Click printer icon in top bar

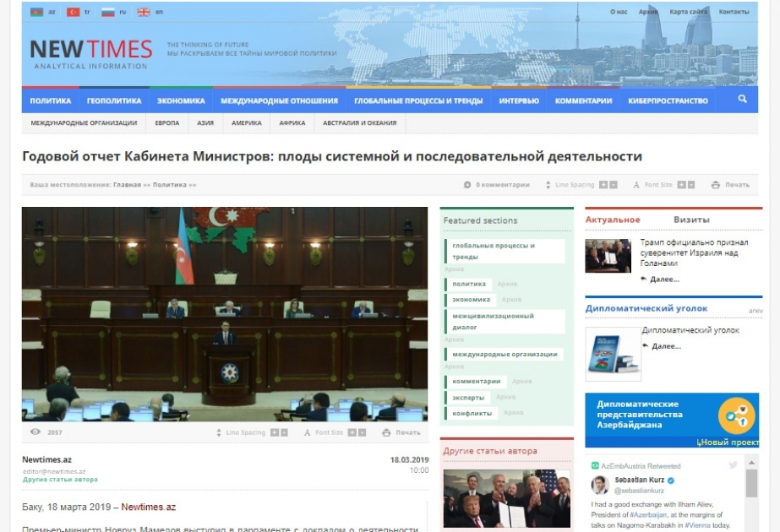tap(715, 184)
